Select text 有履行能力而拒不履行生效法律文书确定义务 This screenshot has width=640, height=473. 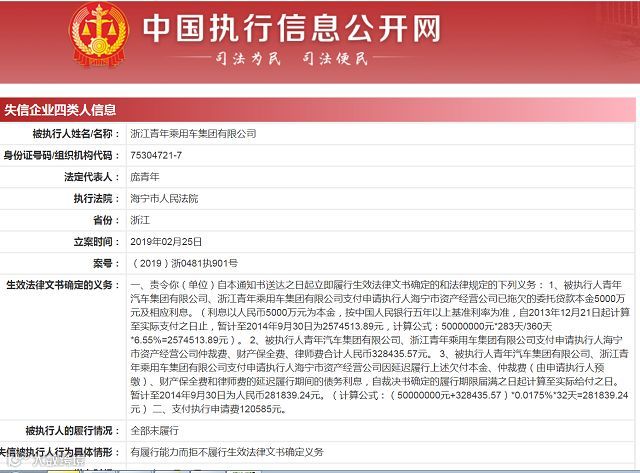coord(227,452)
